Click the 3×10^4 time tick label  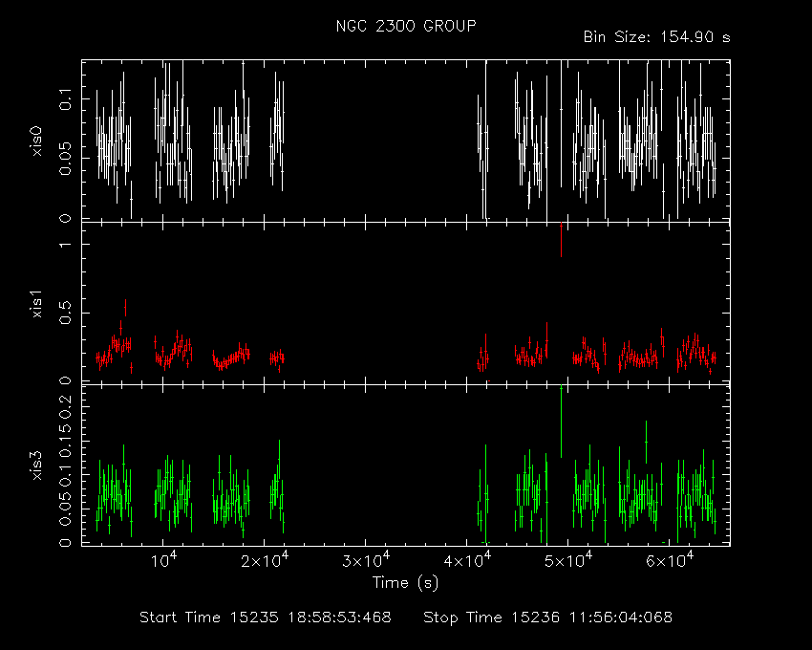(x=366, y=559)
